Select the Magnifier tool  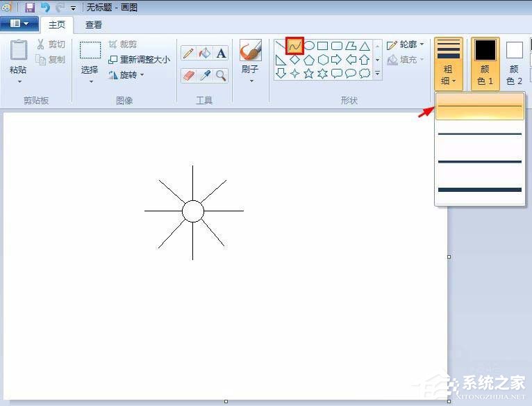221,75
